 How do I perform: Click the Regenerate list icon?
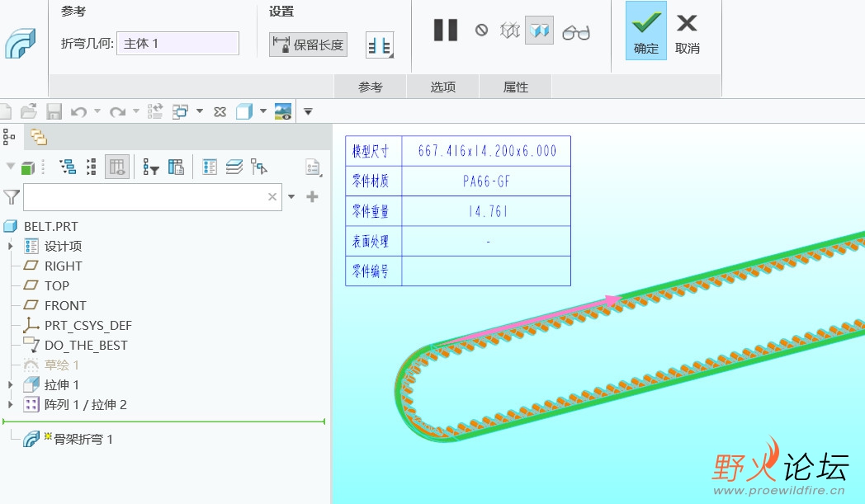coord(155,111)
